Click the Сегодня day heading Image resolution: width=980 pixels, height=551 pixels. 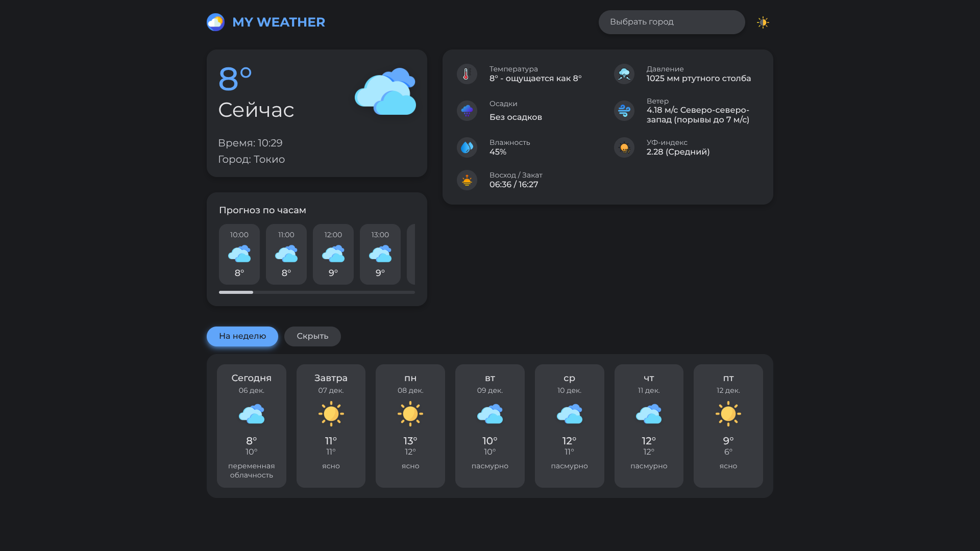click(x=252, y=378)
